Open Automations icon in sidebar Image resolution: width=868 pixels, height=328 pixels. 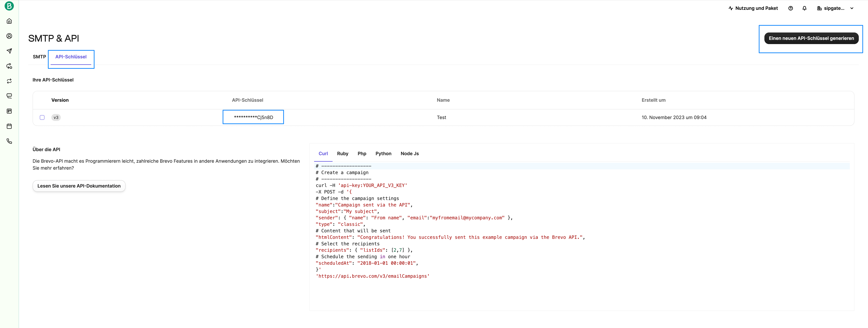click(9, 66)
